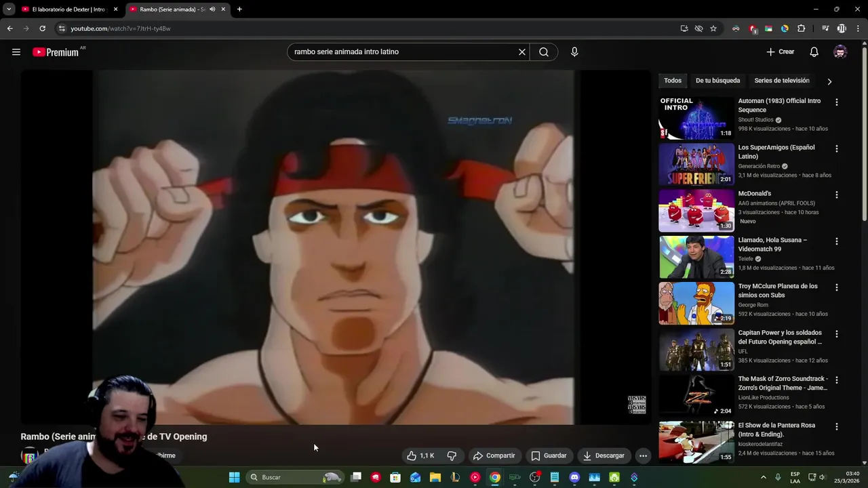Start voice search with microphone

[574, 52]
